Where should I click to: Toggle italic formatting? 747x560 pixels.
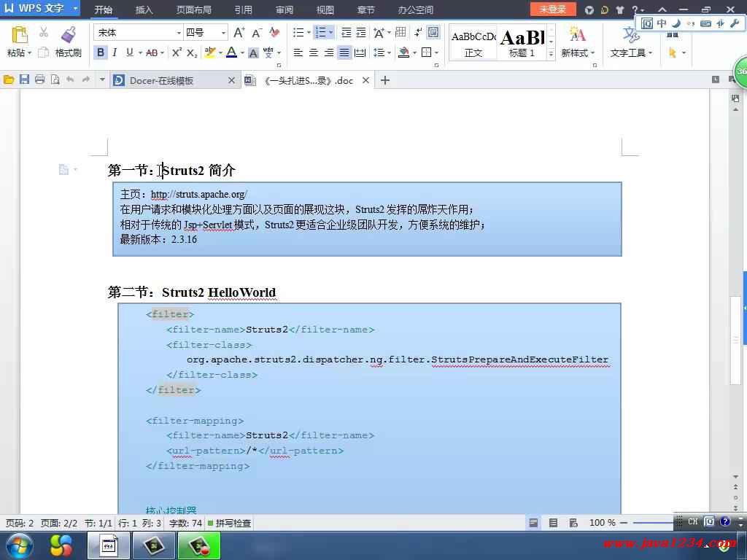click(115, 52)
